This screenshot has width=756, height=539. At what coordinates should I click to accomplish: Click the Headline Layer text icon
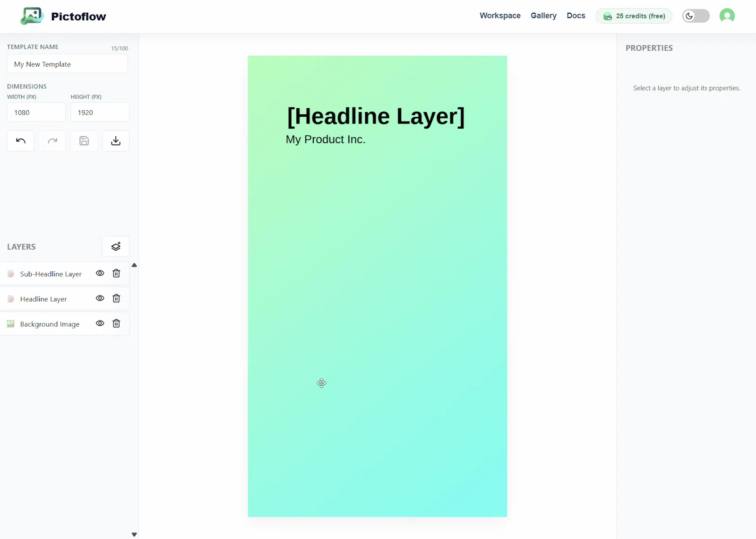tap(11, 299)
